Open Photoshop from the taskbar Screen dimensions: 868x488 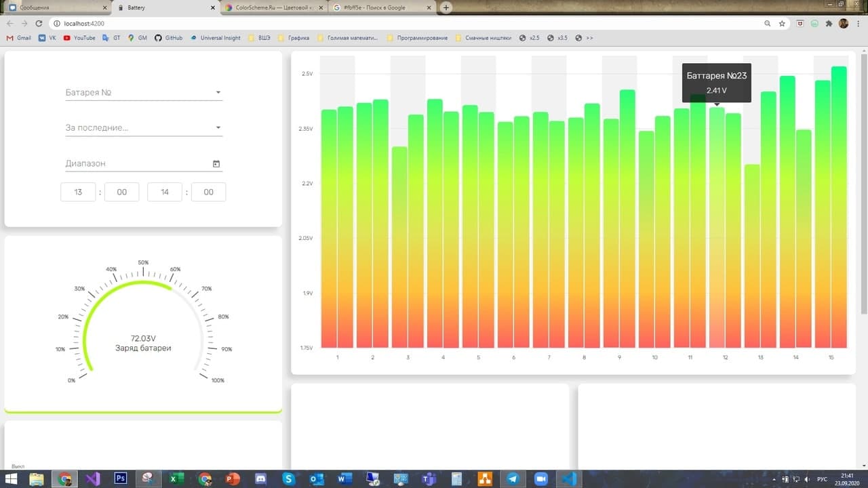point(121,479)
